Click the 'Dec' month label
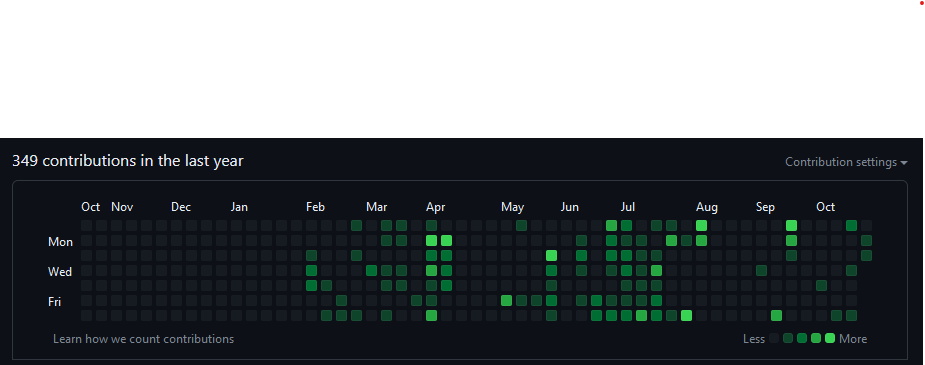Screen dimensions: 925x365 [x=181, y=207]
